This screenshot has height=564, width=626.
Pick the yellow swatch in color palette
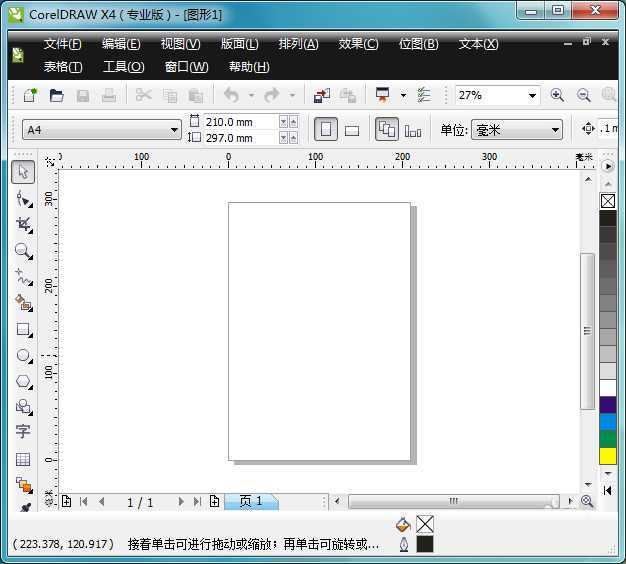coord(608,456)
